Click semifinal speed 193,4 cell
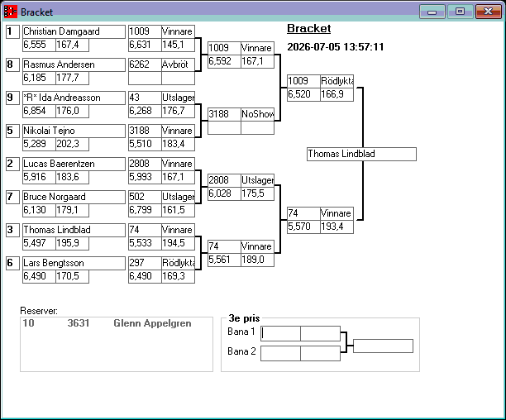Image resolution: width=506 pixels, height=420 pixels. click(x=337, y=227)
